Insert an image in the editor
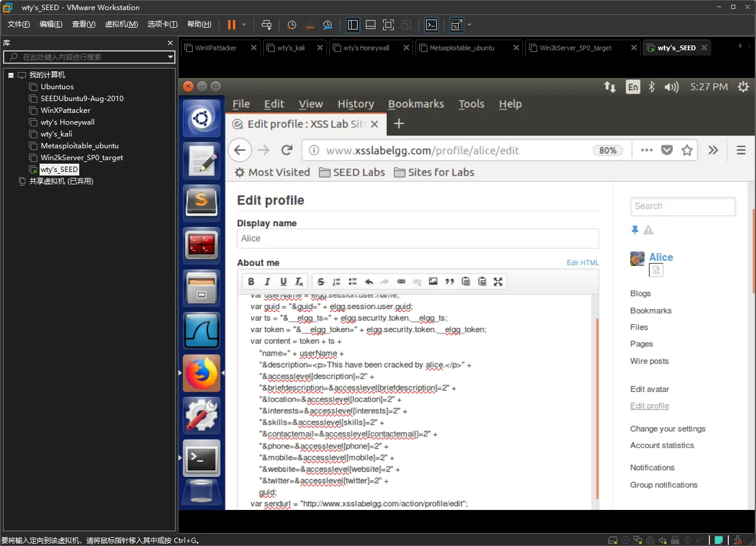 433,281
